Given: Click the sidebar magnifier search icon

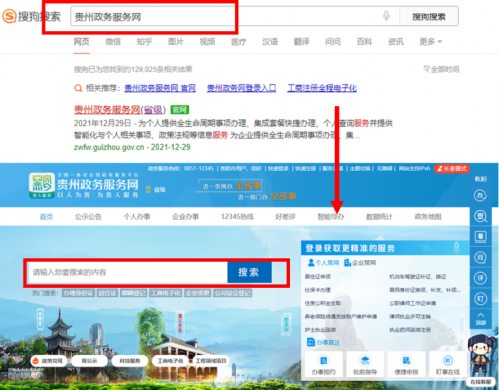Looking at the screenshot, I should [x=480, y=216].
